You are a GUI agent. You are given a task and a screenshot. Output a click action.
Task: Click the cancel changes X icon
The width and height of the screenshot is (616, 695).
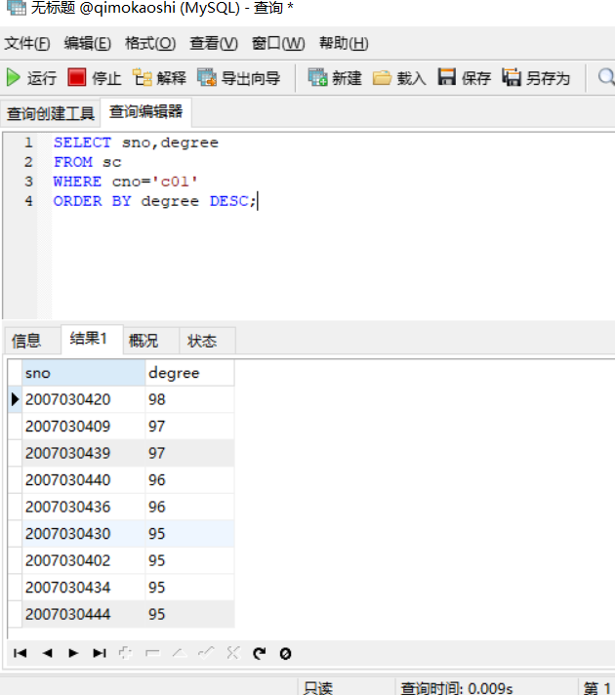[233, 652]
